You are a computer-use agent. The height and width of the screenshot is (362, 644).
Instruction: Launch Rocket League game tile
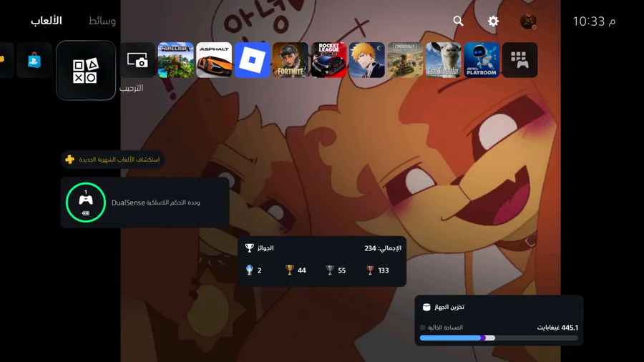coord(328,60)
